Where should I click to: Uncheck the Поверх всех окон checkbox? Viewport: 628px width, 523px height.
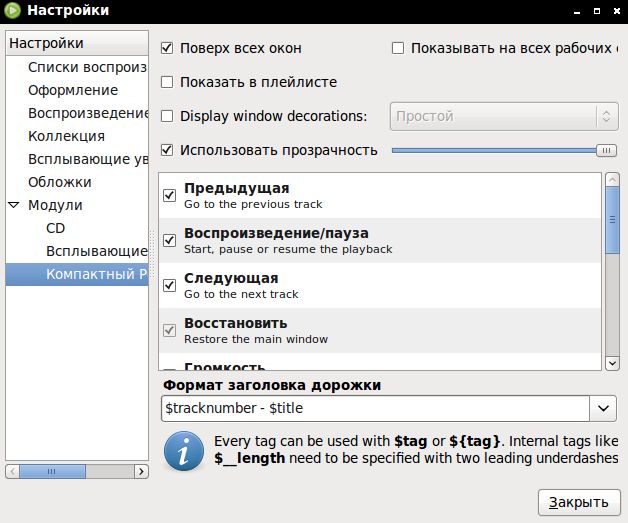pos(167,48)
